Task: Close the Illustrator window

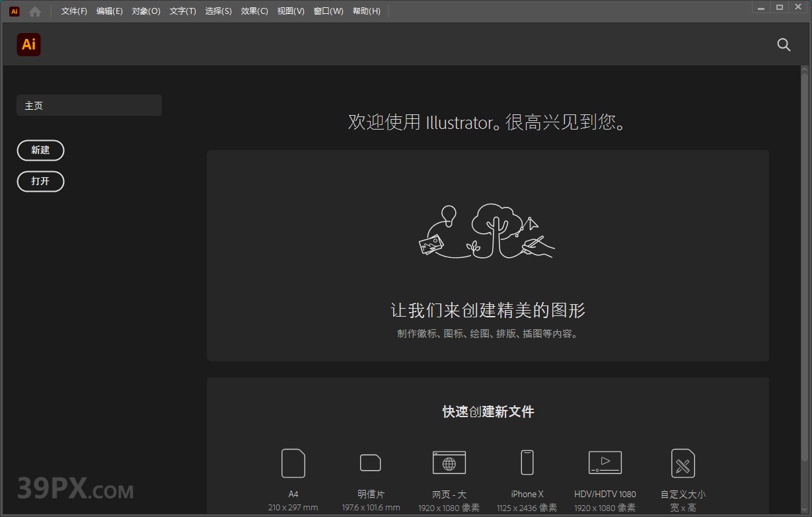Action: click(798, 7)
